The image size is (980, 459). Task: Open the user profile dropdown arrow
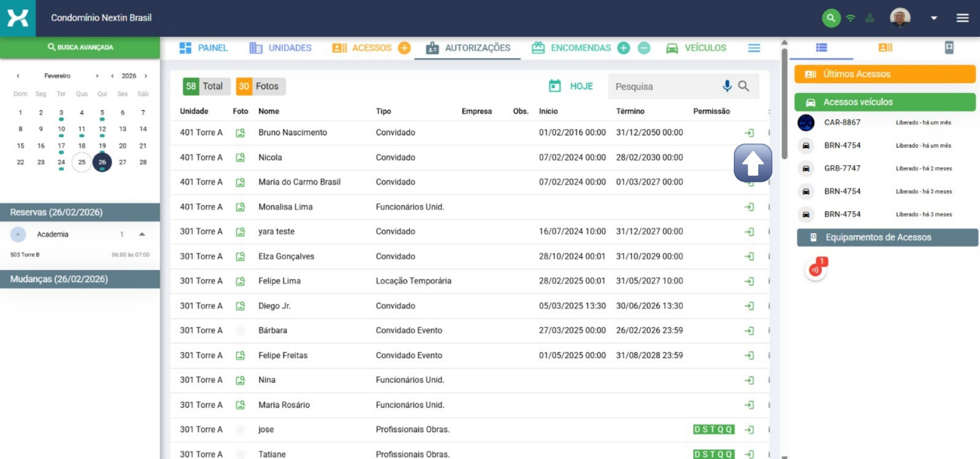[x=933, y=18]
